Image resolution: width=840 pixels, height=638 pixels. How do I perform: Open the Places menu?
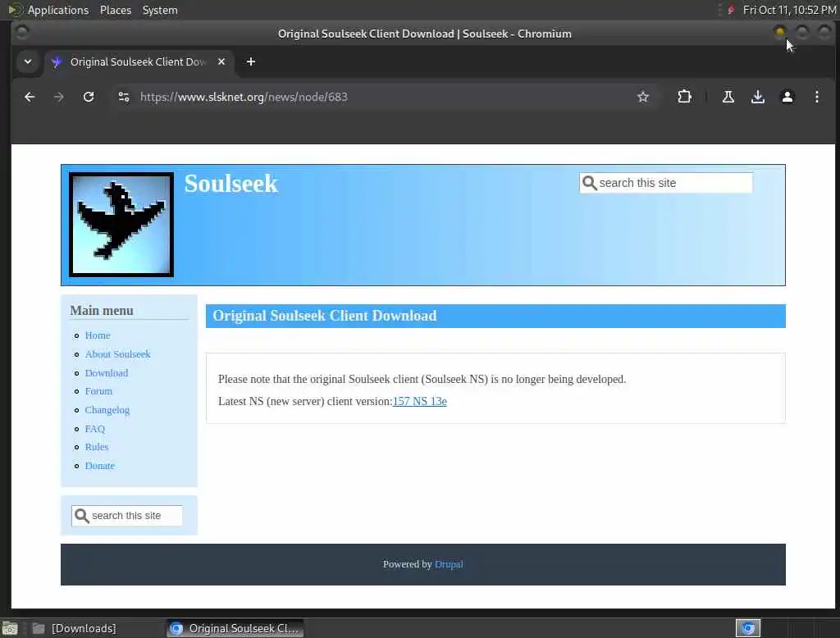click(x=115, y=10)
